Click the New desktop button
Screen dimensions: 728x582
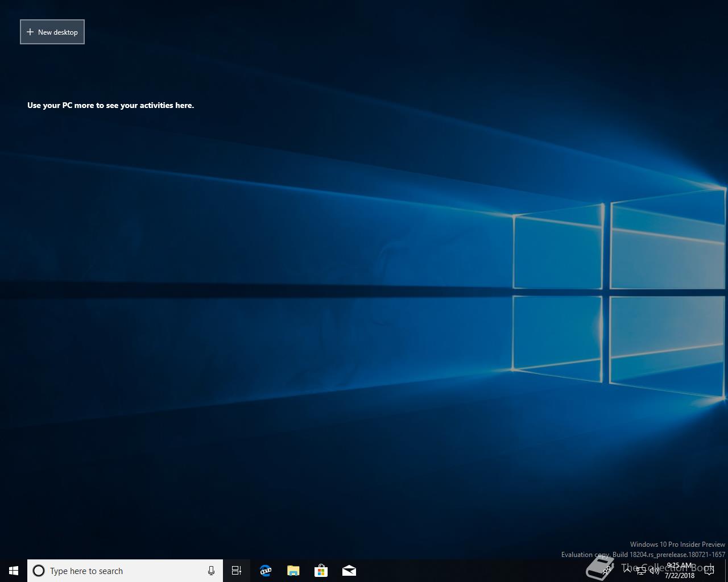coord(52,32)
